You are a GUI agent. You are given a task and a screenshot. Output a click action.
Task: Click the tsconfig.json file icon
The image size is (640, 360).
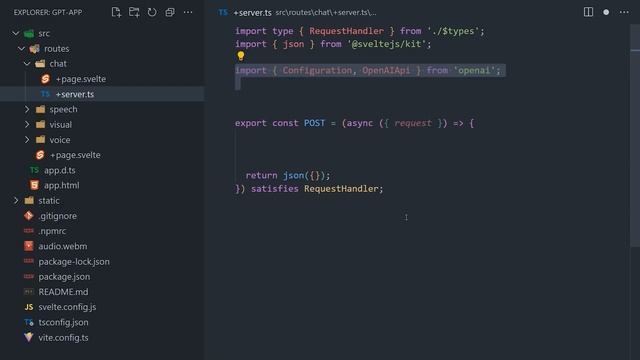(29, 322)
